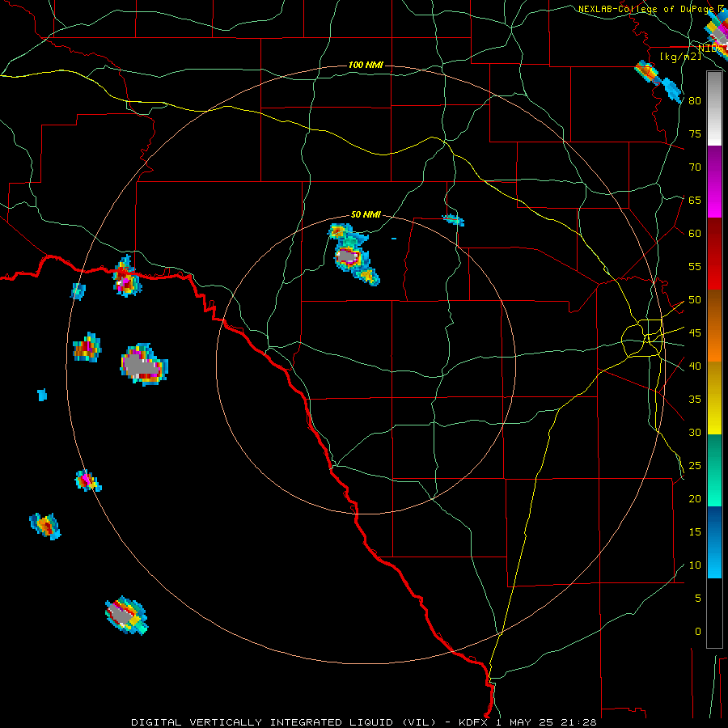Screen dimensions: 728x728
Task: Pick the brown-orange band of the color bar
Action: coord(714,326)
